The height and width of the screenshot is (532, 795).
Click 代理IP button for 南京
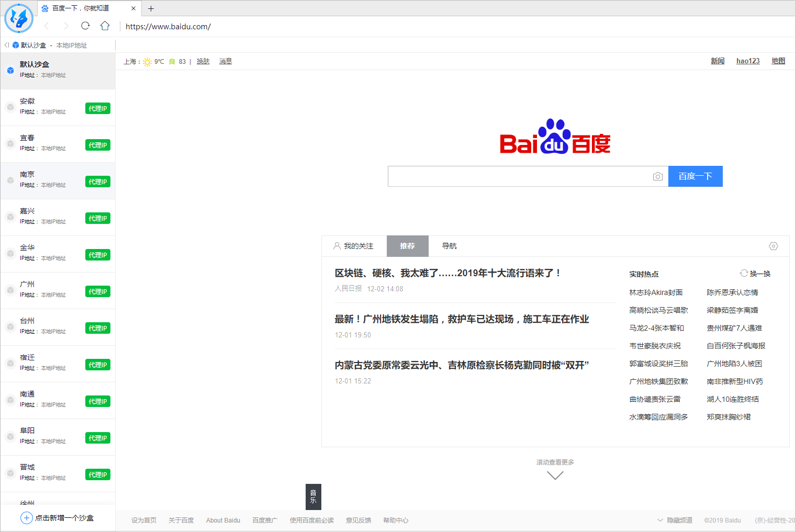[98, 182]
